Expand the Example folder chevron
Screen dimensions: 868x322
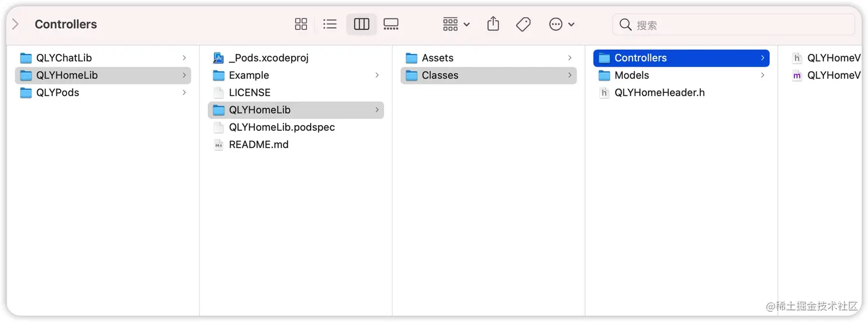tap(377, 75)
